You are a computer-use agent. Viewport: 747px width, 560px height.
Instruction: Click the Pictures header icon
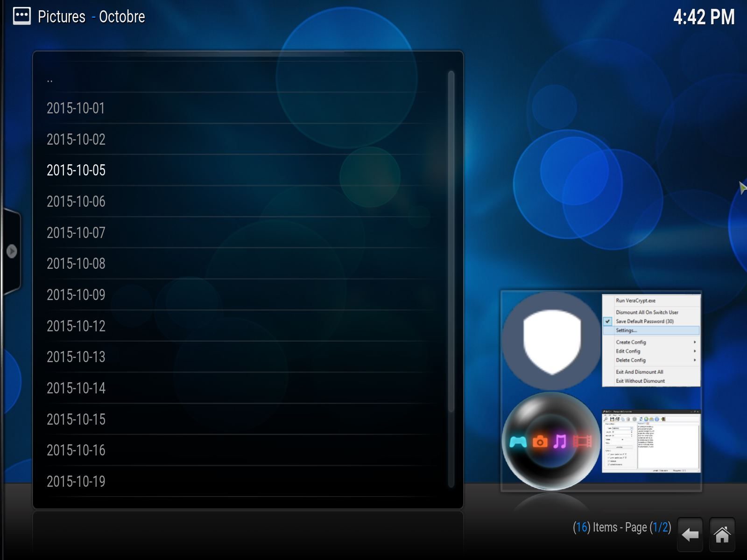tap(21, 16)
